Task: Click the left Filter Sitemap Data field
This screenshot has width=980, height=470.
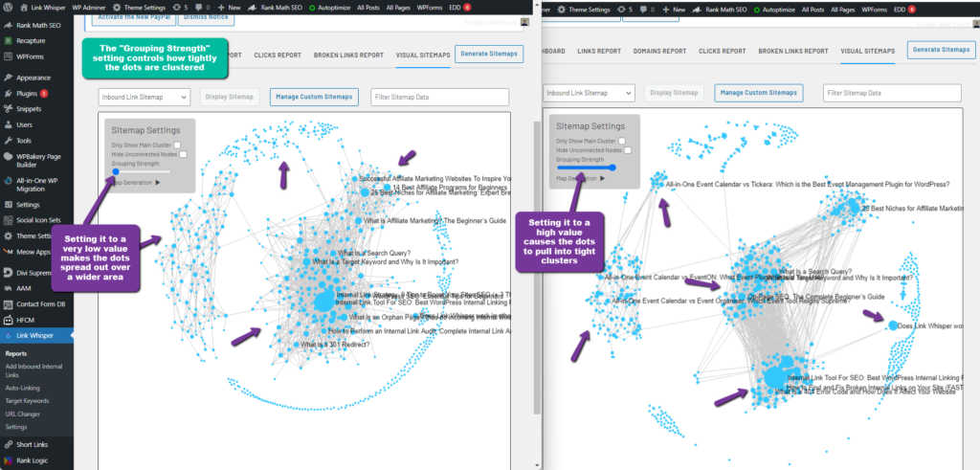Action: click(x=439, y=96)
